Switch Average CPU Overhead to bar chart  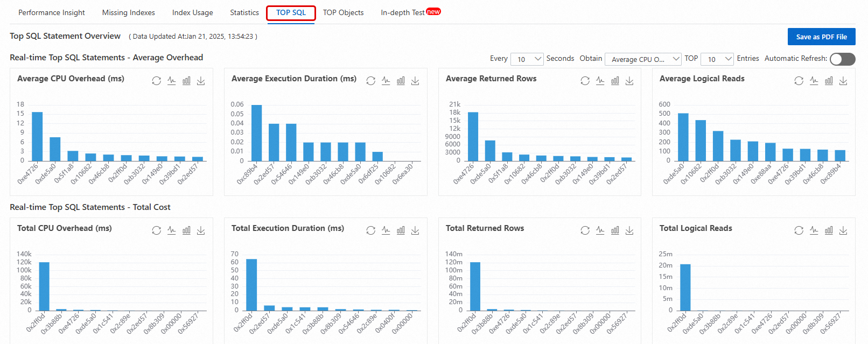pyautogui.click(x=186, y=81)
